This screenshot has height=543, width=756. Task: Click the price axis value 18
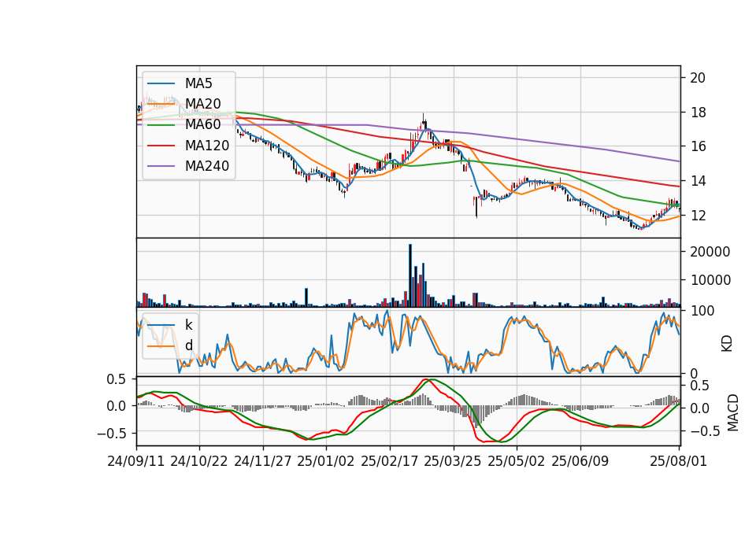pyautogui.click(x=698, y=113)
